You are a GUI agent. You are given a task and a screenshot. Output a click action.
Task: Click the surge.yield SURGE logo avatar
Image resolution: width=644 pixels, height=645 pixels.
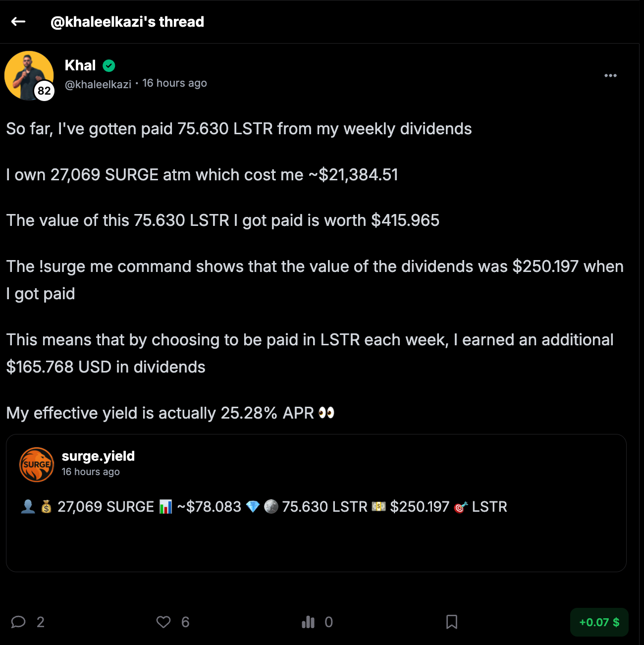[37, 465]
